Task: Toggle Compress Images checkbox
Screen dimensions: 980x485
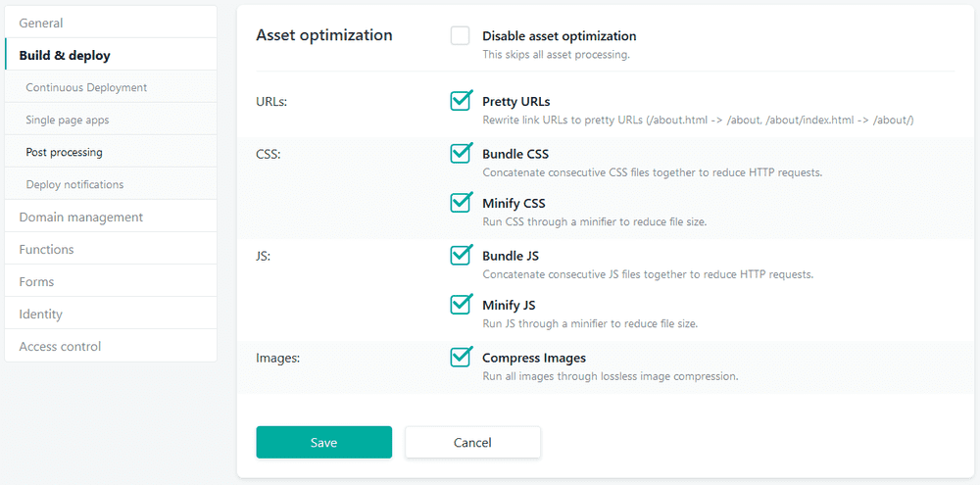Action: point(461,358)
